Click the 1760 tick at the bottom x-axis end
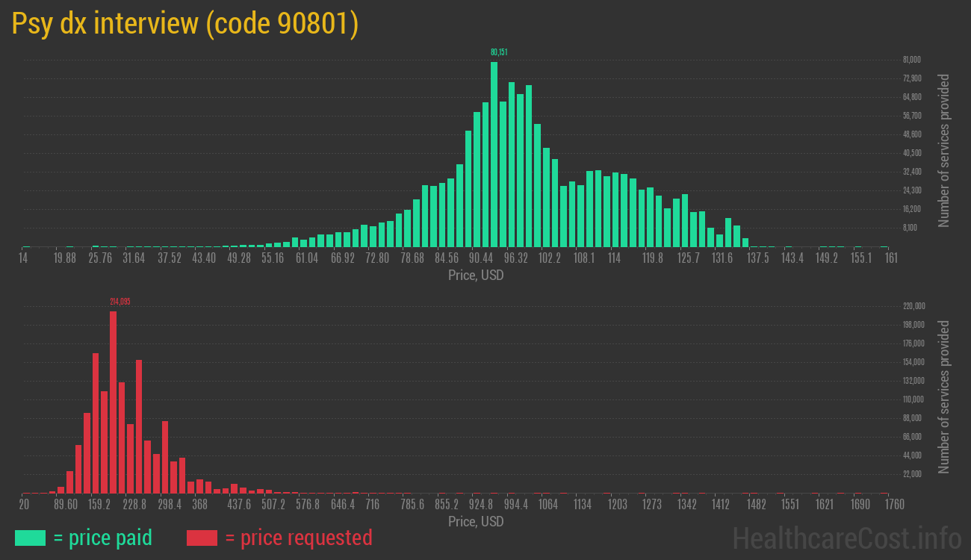 (x=894, y=505)
